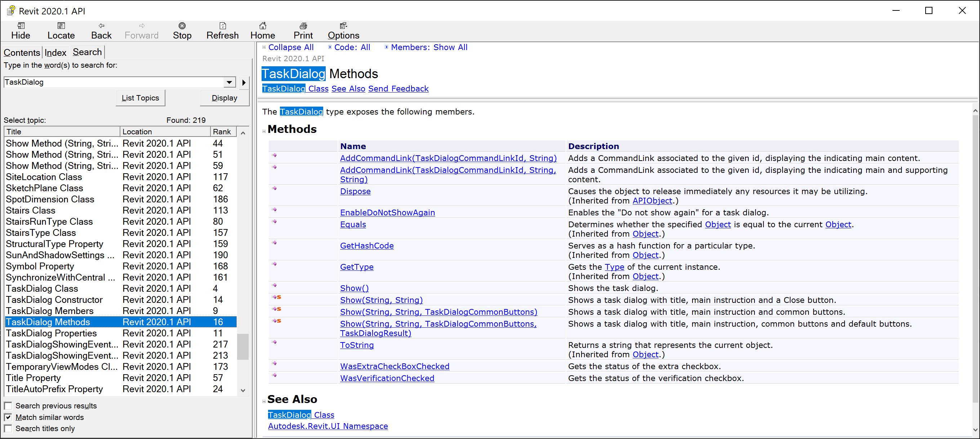Switch to the Contents tab
This screenshot has width=980, height=439.
coord(22,53)
